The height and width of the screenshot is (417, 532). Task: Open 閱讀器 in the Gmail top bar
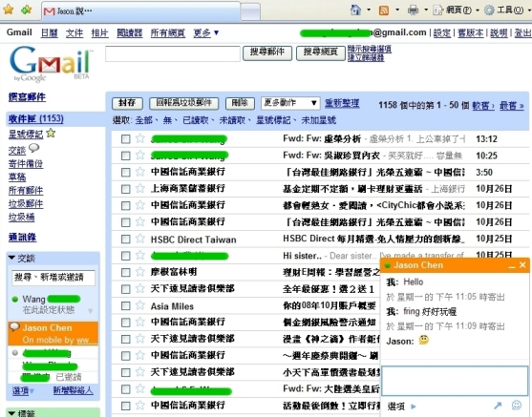(130, 32)
